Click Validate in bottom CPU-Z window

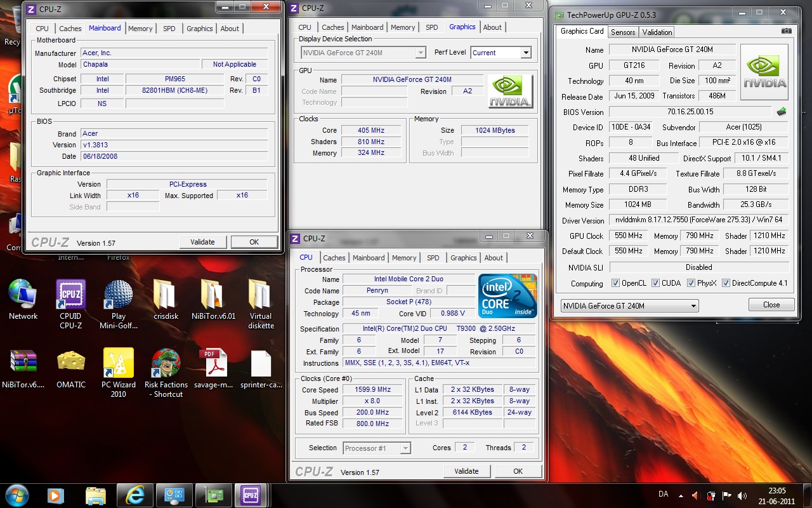466,471
